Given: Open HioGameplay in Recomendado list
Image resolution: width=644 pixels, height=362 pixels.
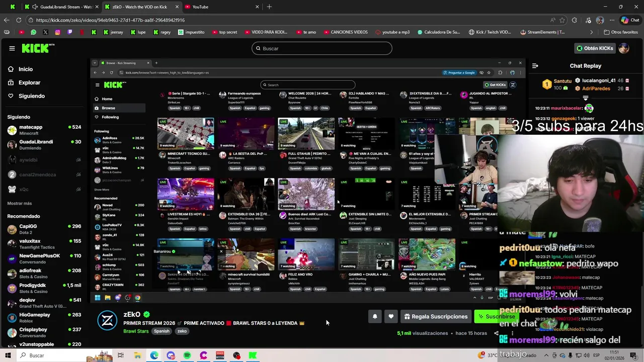Looking at the screenshot, I should [44, 318].
